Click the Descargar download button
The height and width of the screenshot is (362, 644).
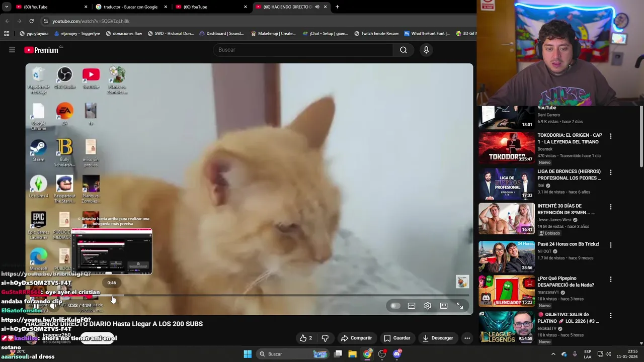click(438, 338)
